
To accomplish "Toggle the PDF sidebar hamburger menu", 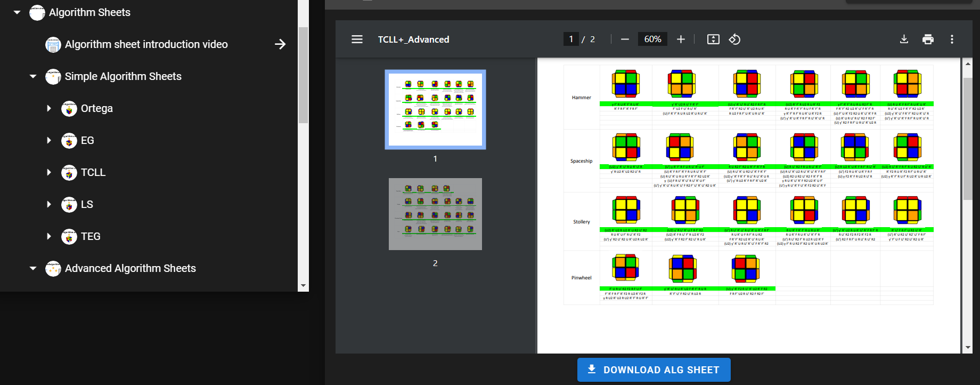I will coord(357,39).
